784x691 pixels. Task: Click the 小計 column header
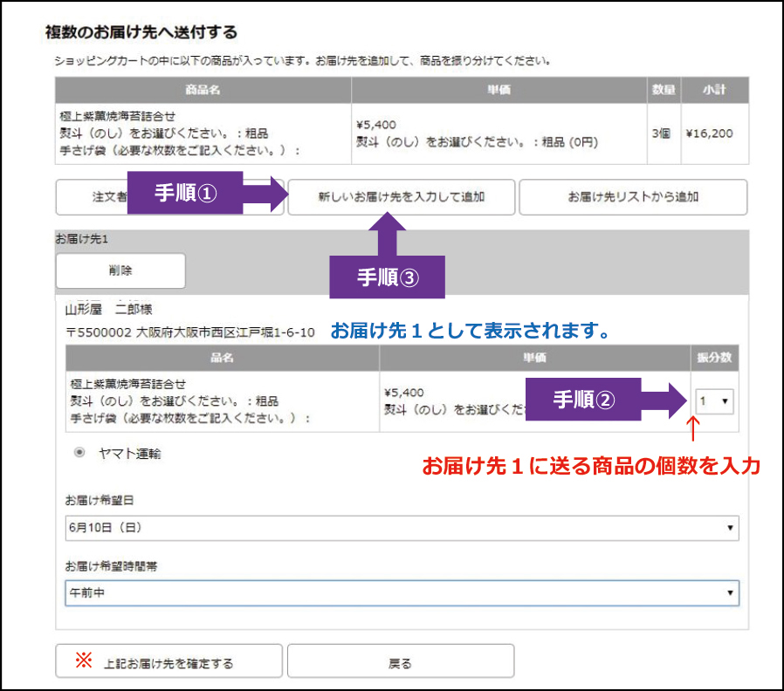pos(714,91)
